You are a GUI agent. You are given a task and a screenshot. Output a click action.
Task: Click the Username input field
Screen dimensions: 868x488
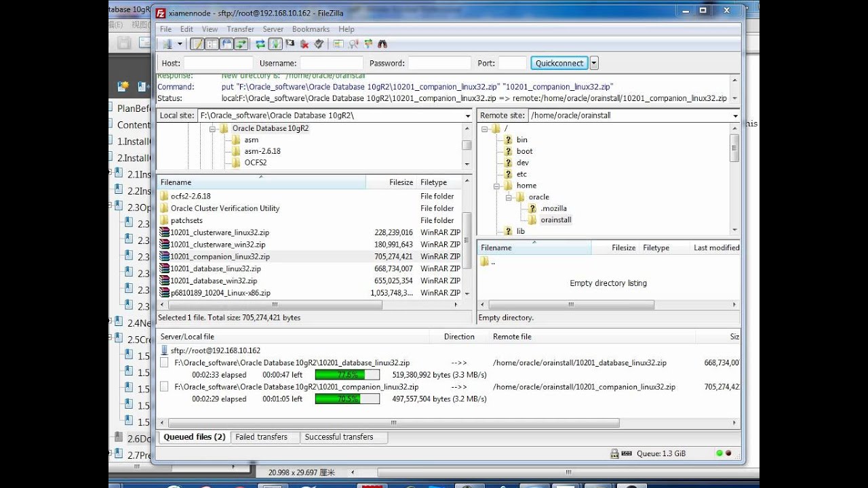pyautogui.click(x=332, y=63)
